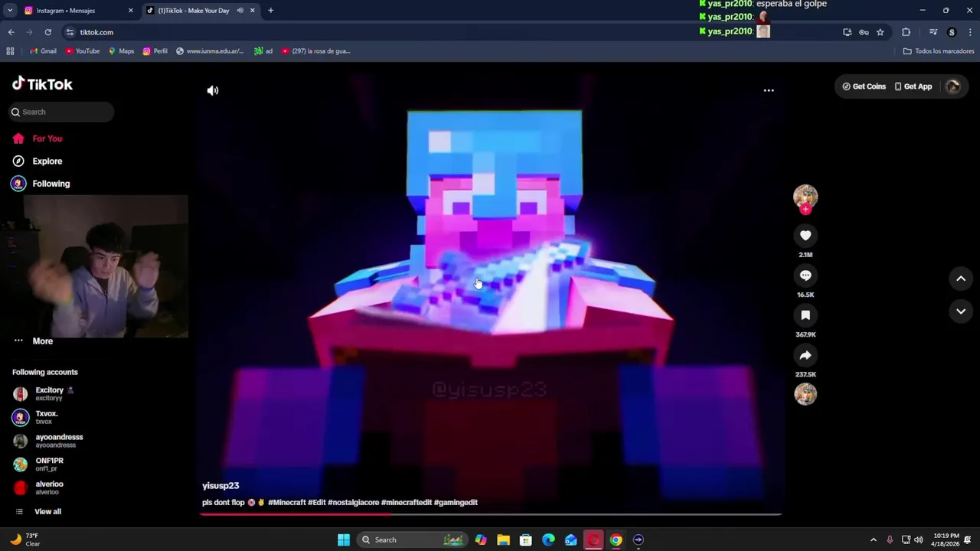Screen dimensions: 980x551
Task: Seek along the video progress bar
Action: coord(491,514)
